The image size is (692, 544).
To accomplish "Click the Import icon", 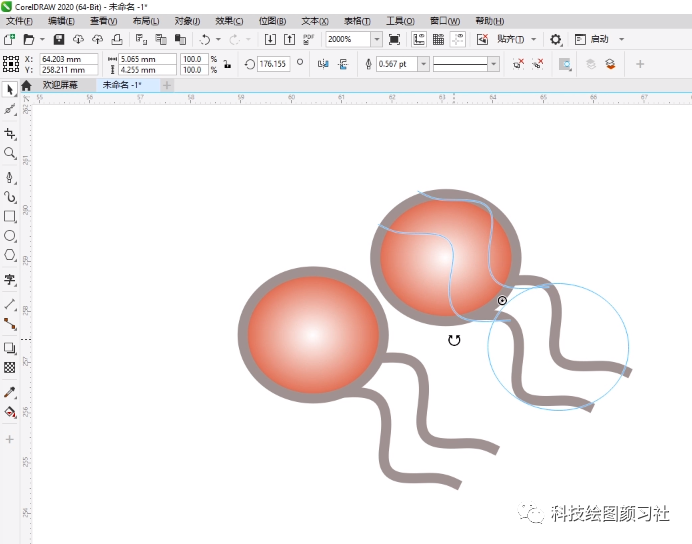I will click(x=270, y=39).
